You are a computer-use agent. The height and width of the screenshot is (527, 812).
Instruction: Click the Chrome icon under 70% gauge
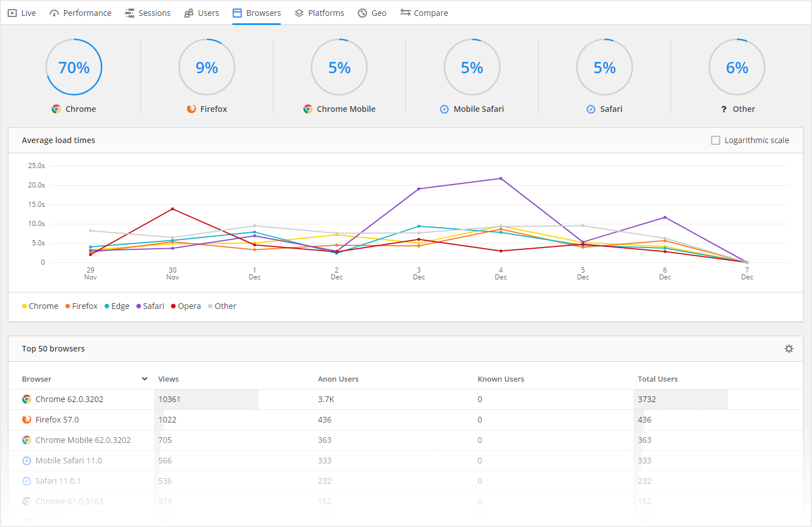(56, 109)
